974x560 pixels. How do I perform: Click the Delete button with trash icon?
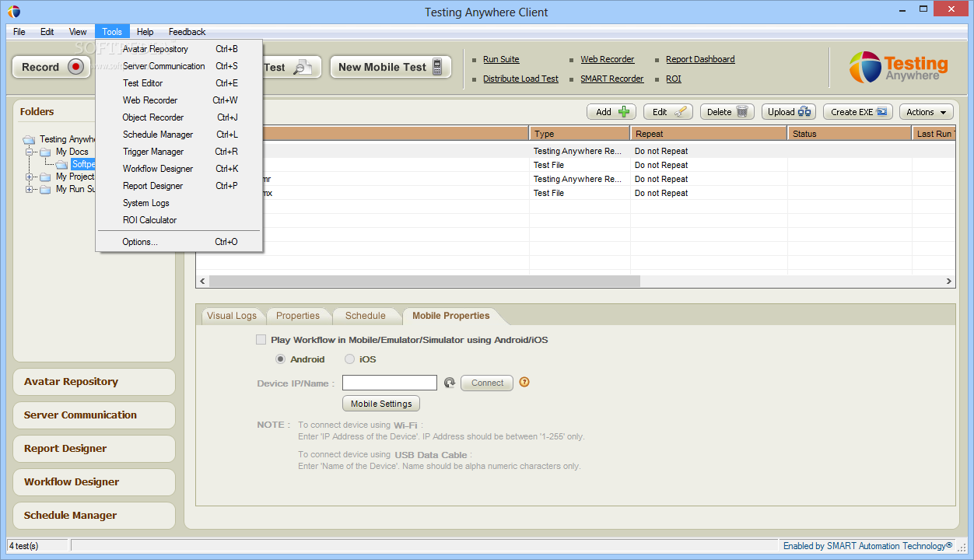click(727, 112)
